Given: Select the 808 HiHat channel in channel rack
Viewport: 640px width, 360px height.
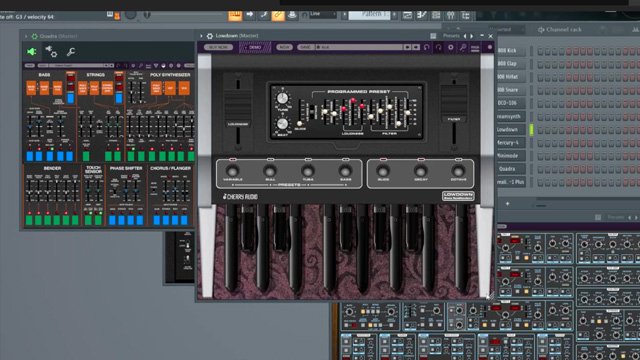Looking at the screenshot, I should tap(511, 77).
